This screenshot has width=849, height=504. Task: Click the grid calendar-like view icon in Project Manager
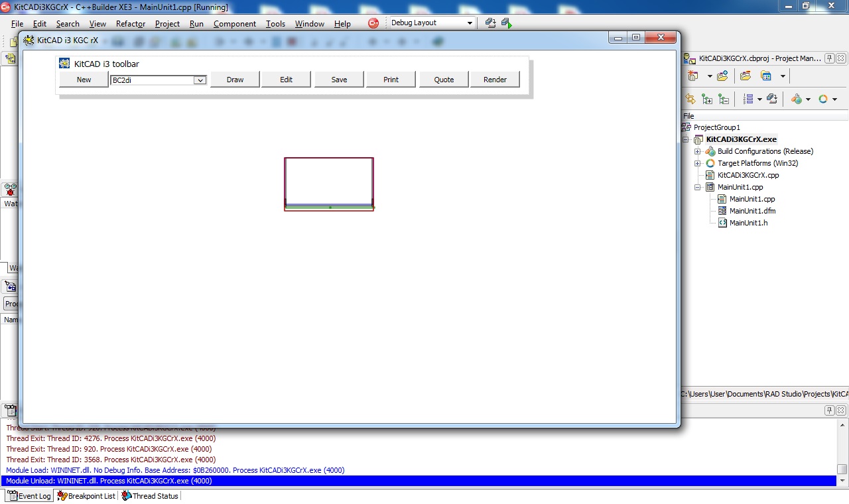pyautogui.click(x=766, y=76)
